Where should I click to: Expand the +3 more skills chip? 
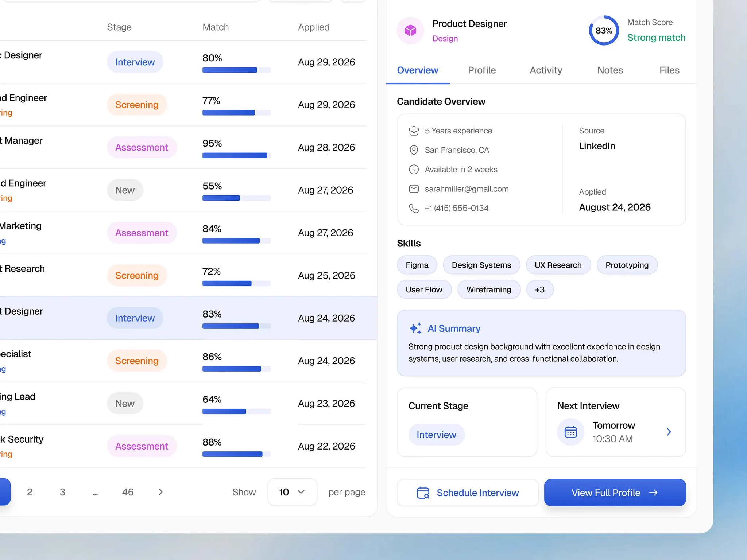click(x=539, y=289)
